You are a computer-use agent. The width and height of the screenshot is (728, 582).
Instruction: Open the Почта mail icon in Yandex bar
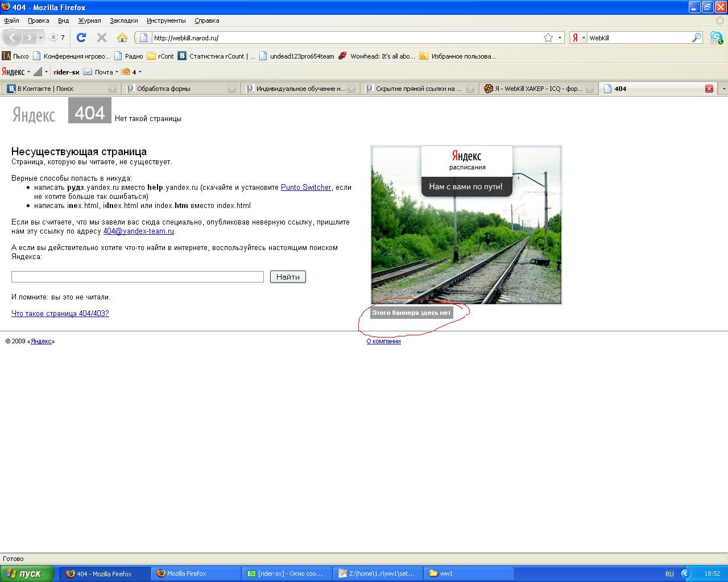pyautogui.click(x=88, y=72)
